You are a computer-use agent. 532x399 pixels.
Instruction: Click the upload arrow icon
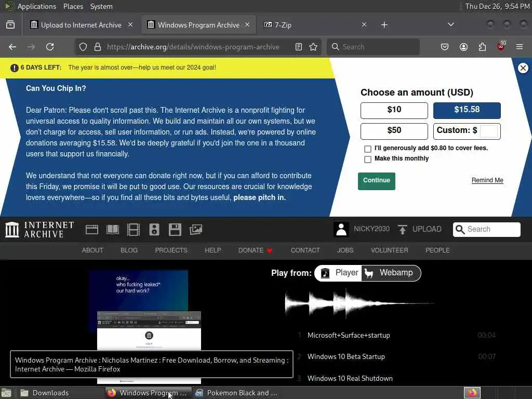(x=403, y=229)
